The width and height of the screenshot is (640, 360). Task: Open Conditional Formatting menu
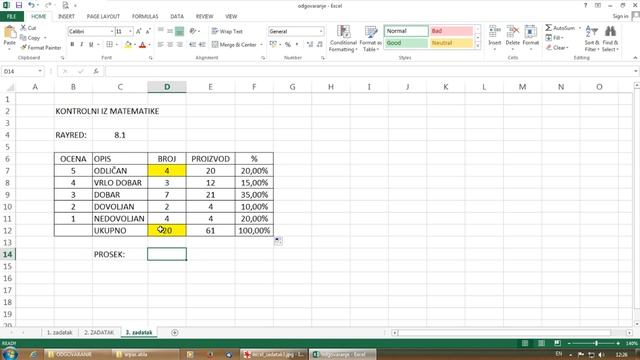[343, 38]
